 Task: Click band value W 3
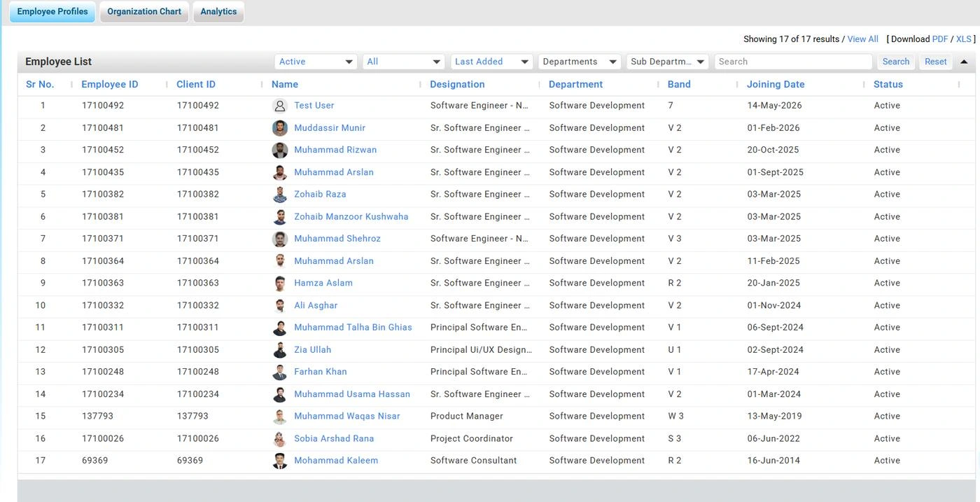pos(676,417)
